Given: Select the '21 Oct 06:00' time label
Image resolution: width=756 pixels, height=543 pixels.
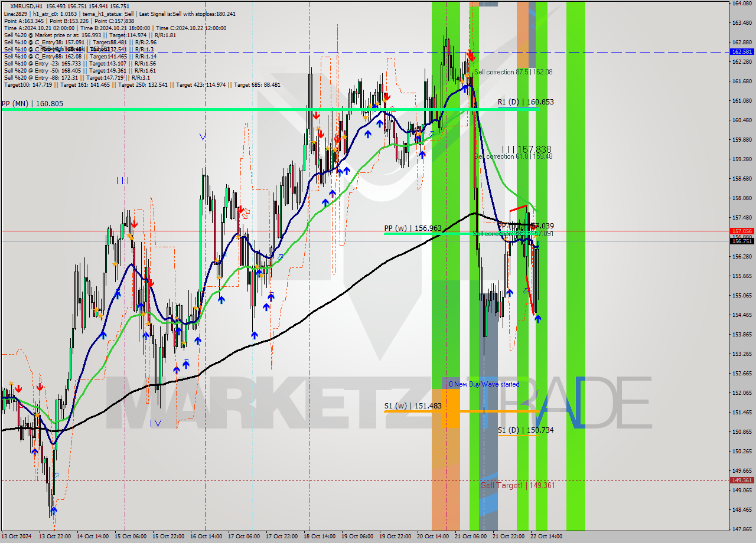Looking at the screenshot, I should click(x=470, y=537).
